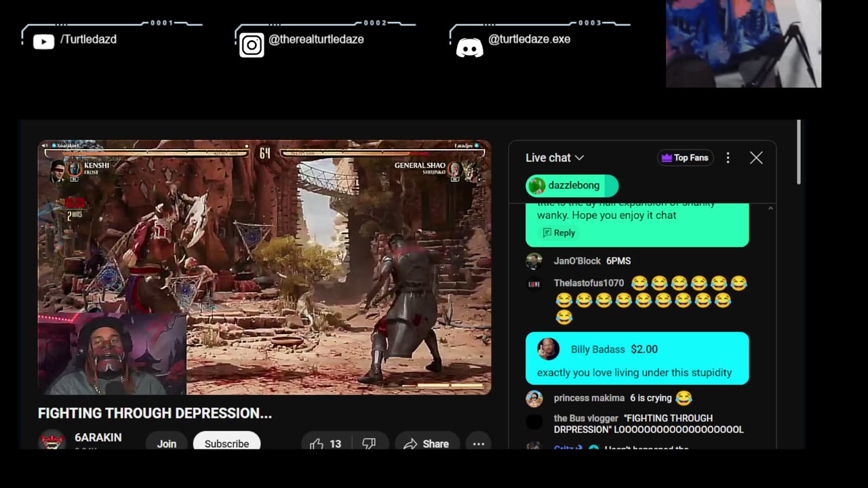
Task: Click "exactly you love living" super chat text
Action: point(634,372)
